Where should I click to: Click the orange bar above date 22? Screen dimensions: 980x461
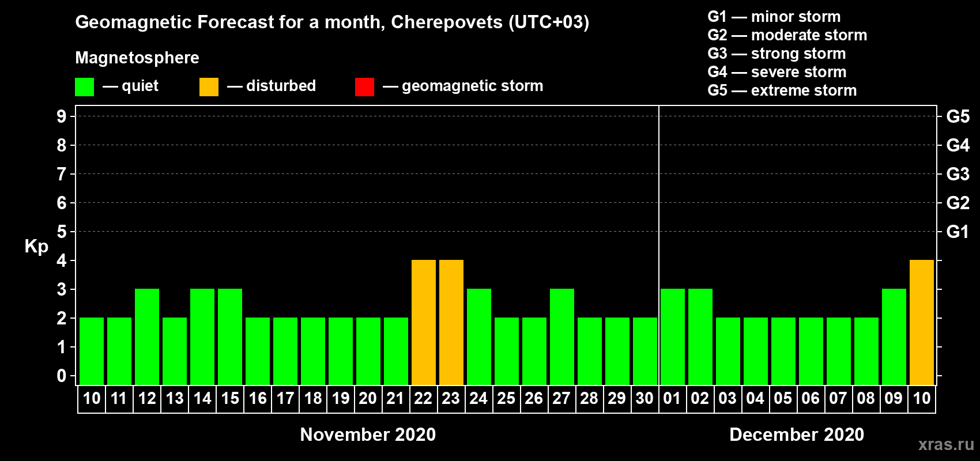(x=424, y=323)
